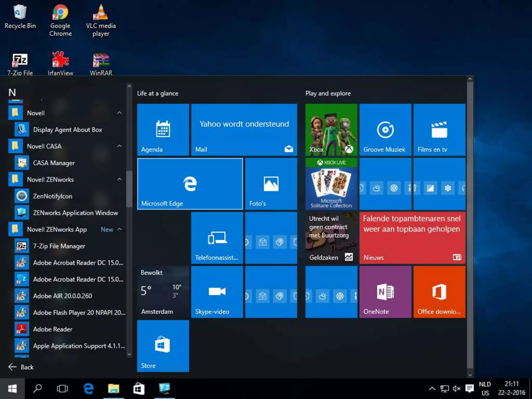Click Play and explore group title
Image resolution: width=532 pixels, height=399 pixels.
[328, 93]
